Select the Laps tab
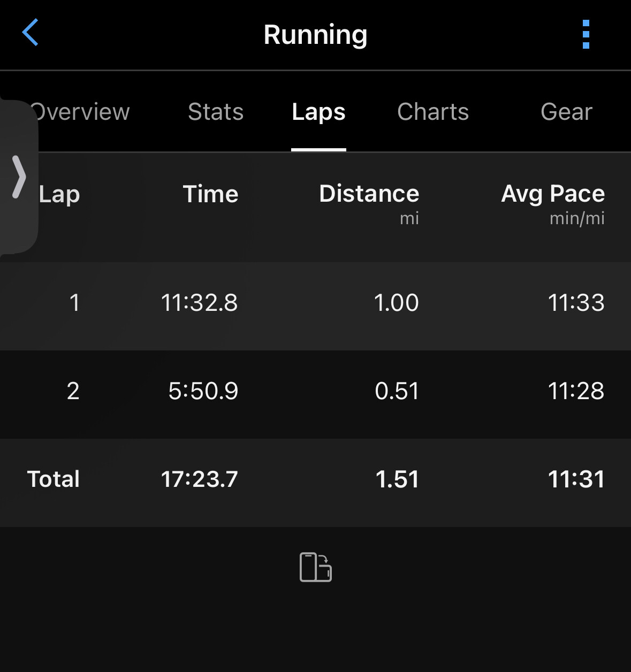The image size is (631, 672). [318, 112]
